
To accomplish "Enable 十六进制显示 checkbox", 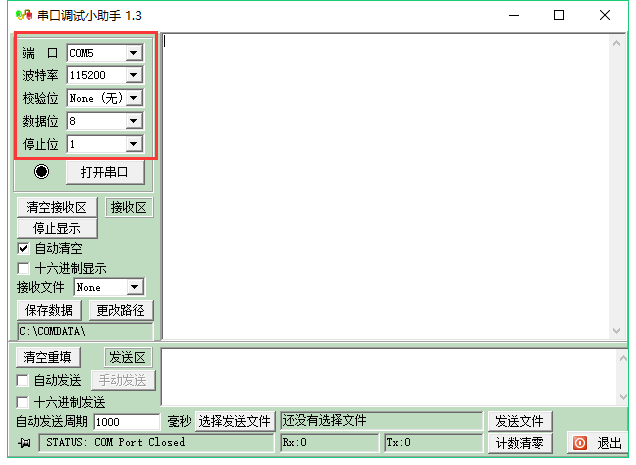I will tap(23, 268).
